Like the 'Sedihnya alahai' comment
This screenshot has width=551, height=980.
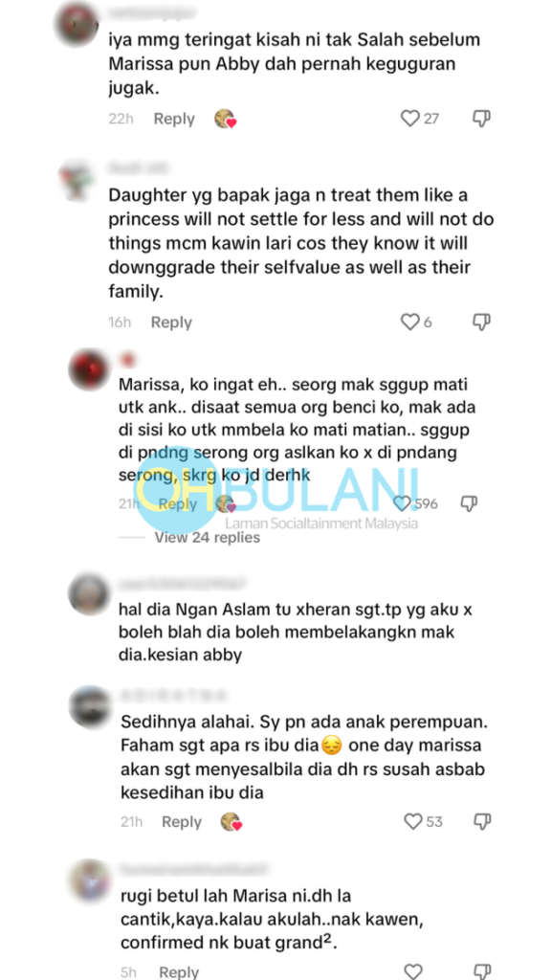coord(413,821)
